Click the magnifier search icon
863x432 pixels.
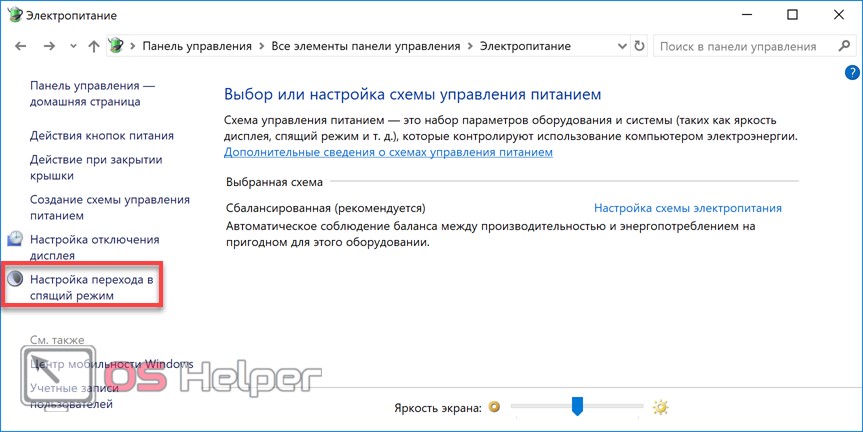pyautogui.click(x=844, y=46)
